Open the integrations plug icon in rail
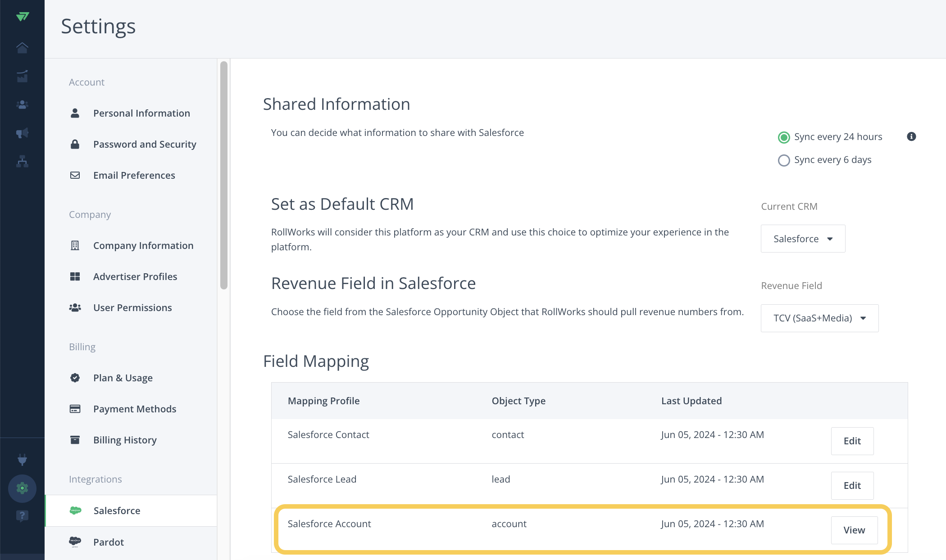946x560 pixels. (x=22, y=460)
